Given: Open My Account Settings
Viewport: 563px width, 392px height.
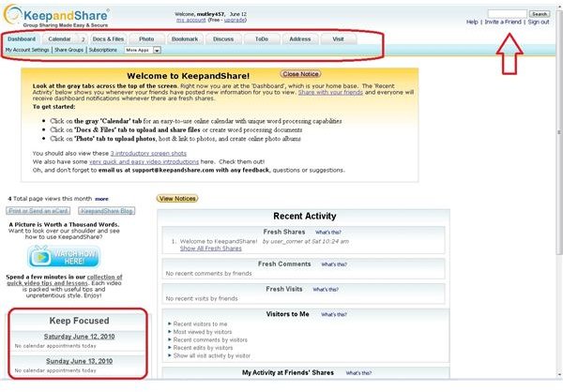Looking at the screenshot, I should (x=27, y=50).
